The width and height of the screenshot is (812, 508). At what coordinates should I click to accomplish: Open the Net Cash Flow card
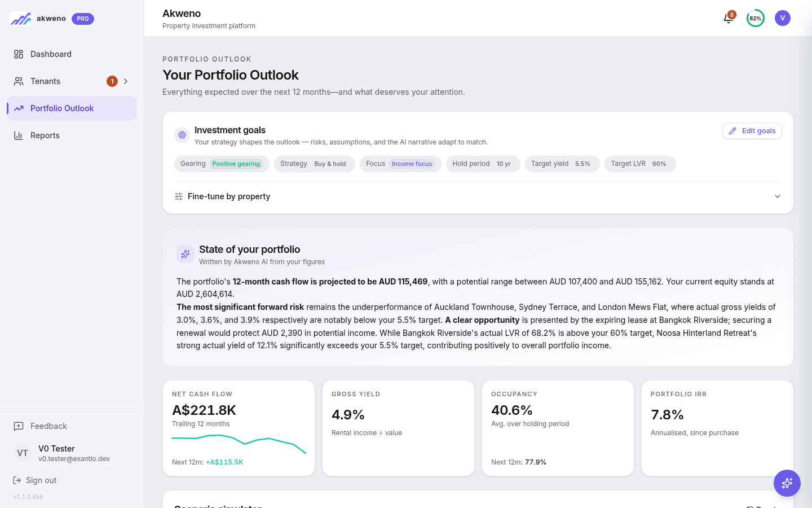click(x=239, y=428)
